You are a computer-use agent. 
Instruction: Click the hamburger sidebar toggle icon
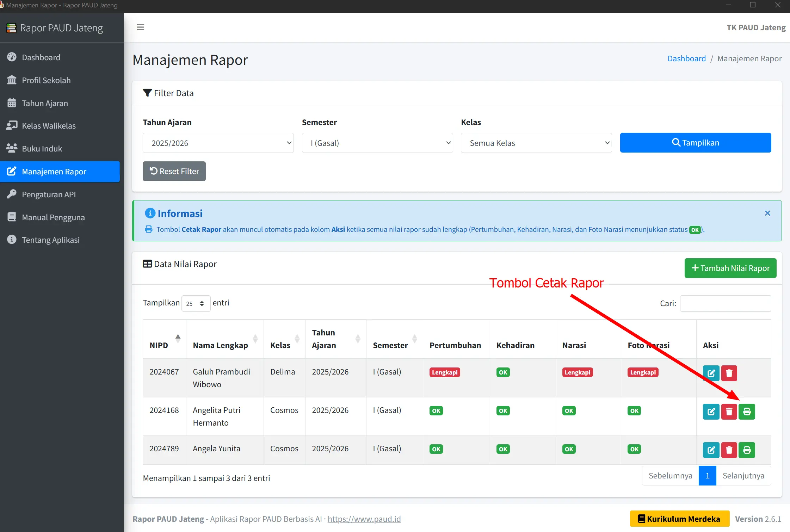click(x=140, y=27)
